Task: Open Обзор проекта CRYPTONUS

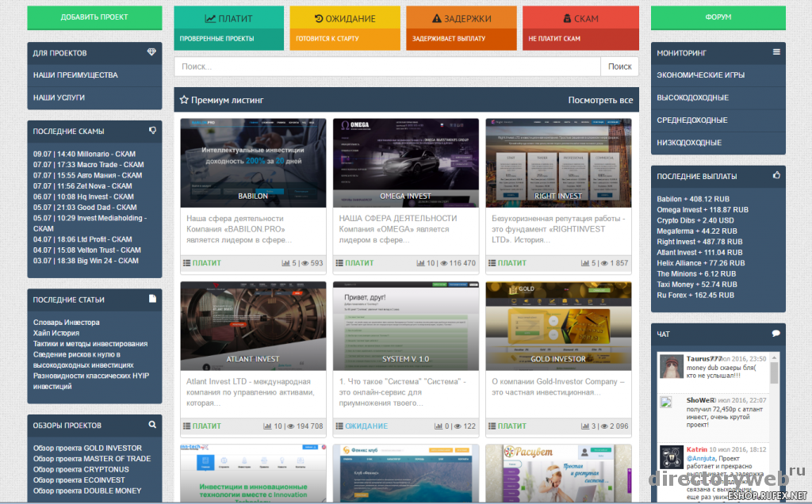Action: point(81,469)
